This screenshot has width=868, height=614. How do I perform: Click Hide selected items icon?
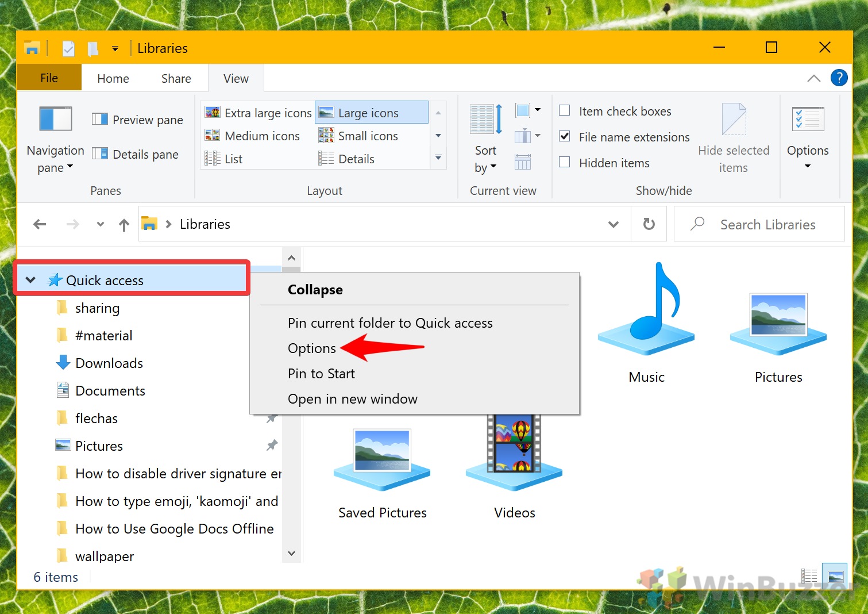734,120
